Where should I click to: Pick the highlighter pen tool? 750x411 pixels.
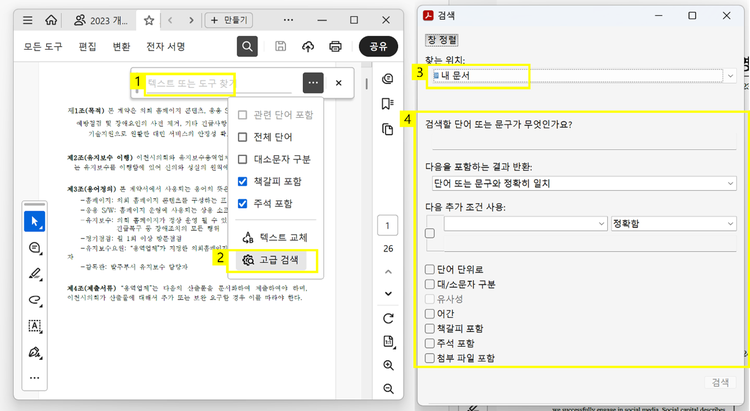34,274
